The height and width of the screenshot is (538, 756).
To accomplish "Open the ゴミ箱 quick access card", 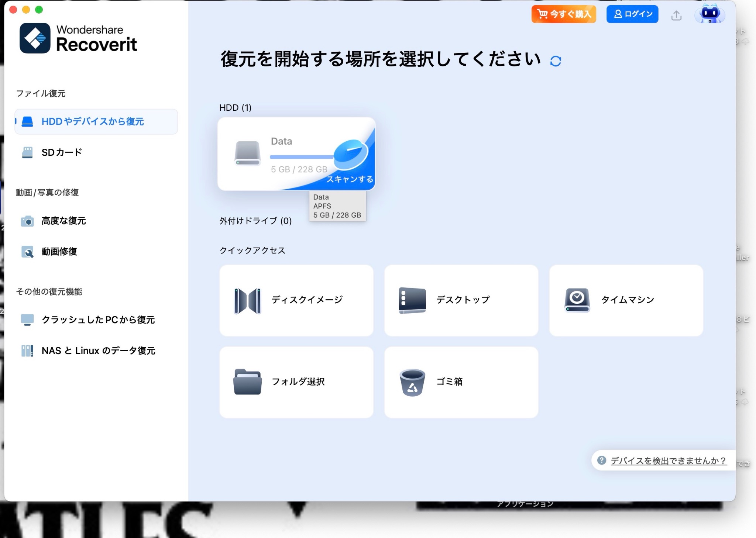I will coord(461,382).
